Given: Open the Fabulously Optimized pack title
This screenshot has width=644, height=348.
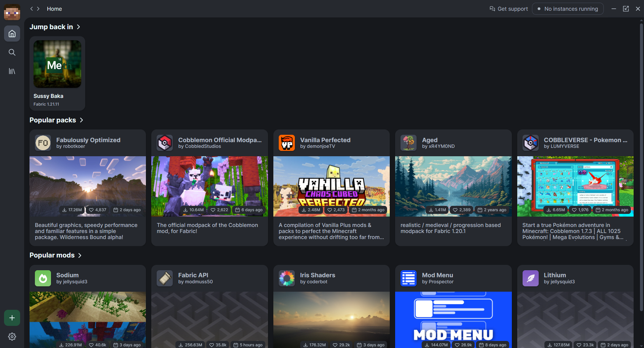Looking at the screenshot, I should tap(88, 140).
